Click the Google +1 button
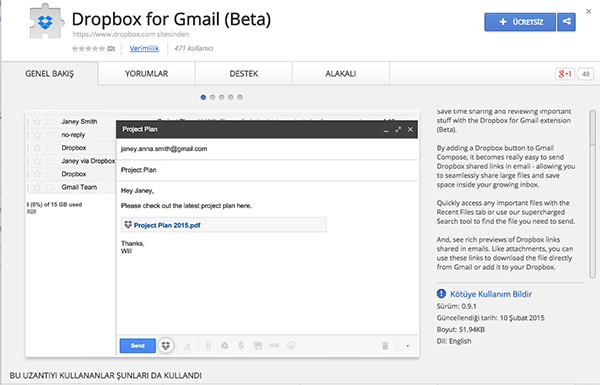The width and height of the screenshot is (600, 385). 565,74
